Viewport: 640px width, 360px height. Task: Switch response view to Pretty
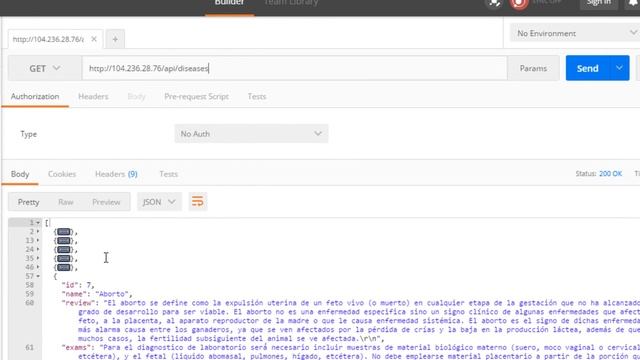pyautogui.click(x=29, y=202)
